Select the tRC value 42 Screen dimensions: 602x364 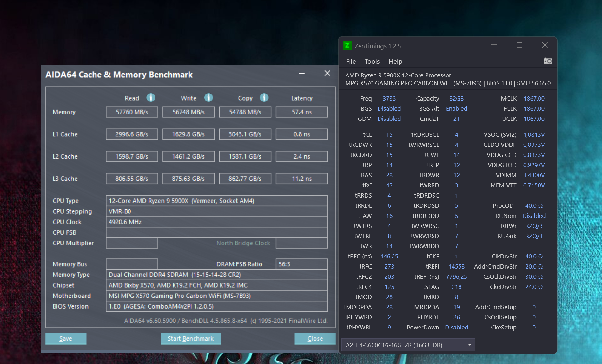[389, 185]
